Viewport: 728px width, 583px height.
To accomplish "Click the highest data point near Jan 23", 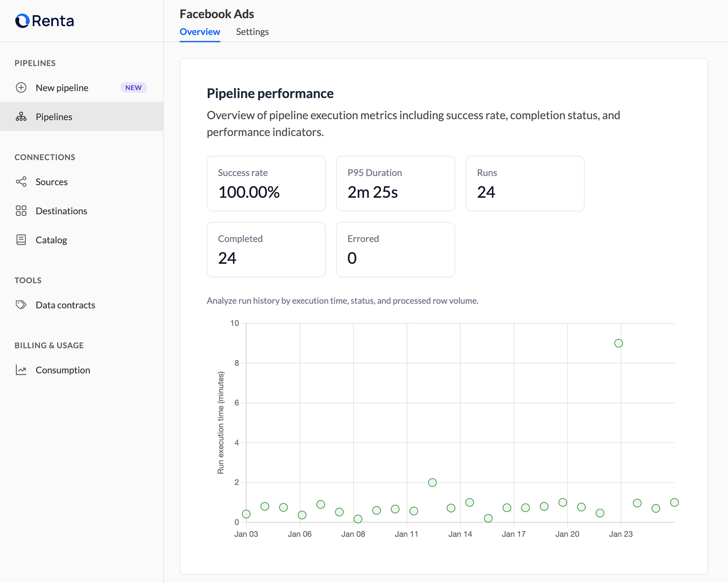I will click(x=618, y=343).
